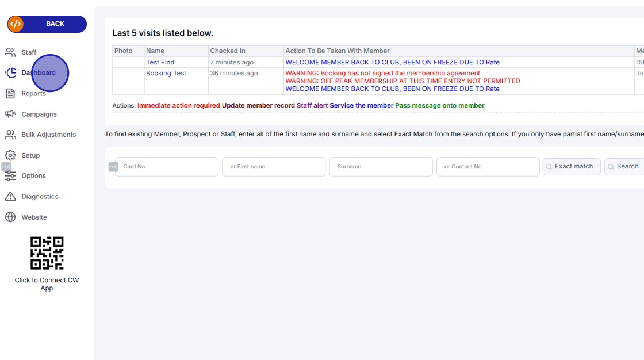This screenshot has width=644, height=360.
Task: Focus the or First name field
Action: pyautogui.click(x=274, y=166)
